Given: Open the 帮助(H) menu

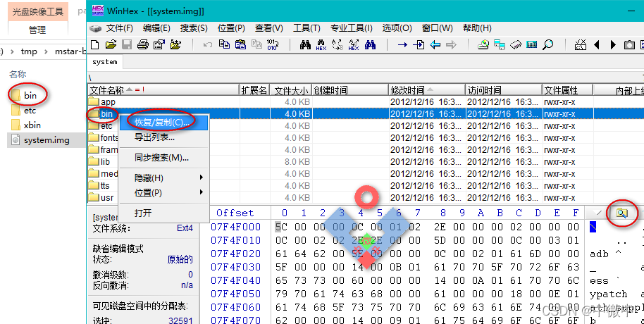Looking at the screenshot, I should [x=477, y=28].
